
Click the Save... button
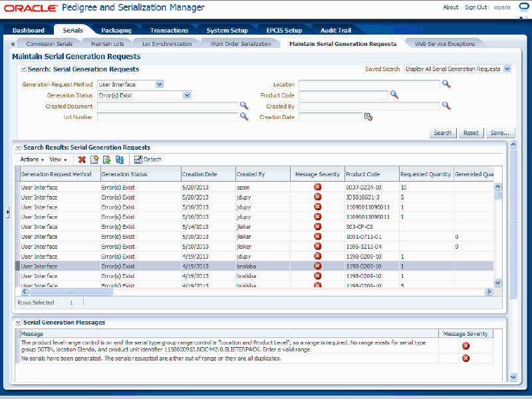pyautogui.click(x=500, y=133)
